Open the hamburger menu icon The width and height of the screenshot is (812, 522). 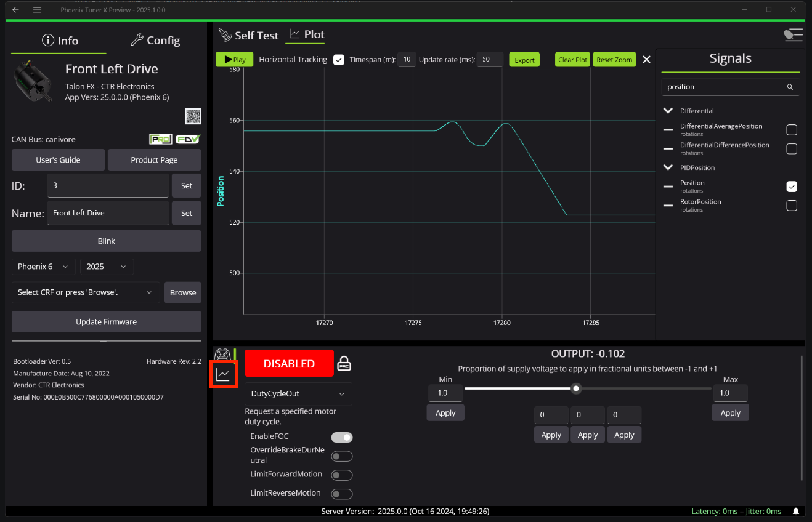38,10
